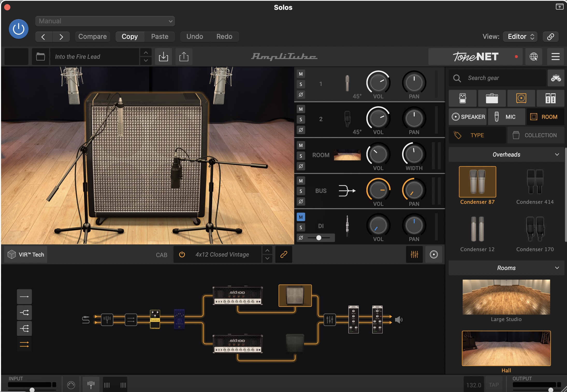Show the cab mixer faders icon
Viewport: 567px width, 392px height.
click(x=414, y=255)
